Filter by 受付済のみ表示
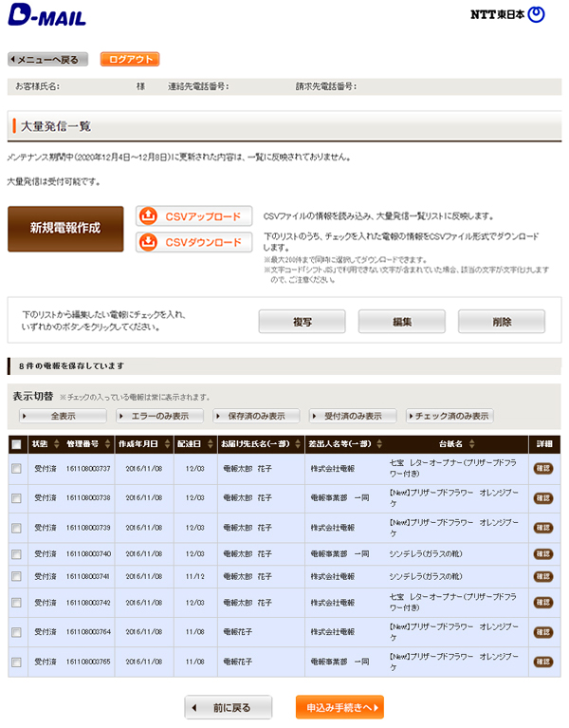The height and width of the screenshot is (728, 569). point(353,416)
